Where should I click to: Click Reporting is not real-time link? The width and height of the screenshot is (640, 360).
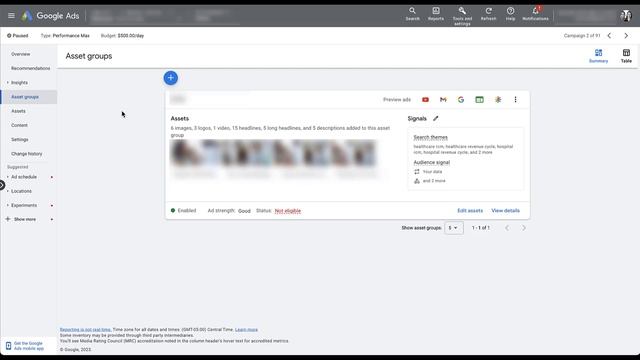tap(85, 329)
